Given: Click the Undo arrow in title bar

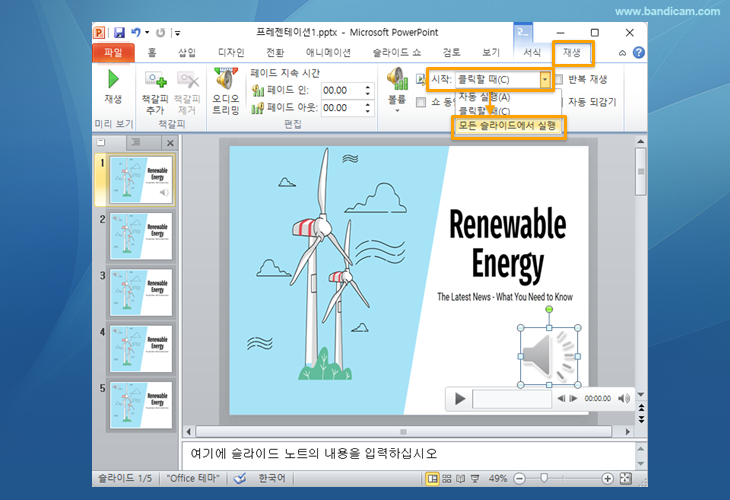Looking at the screenshot, I should click(x=136, y=33).
